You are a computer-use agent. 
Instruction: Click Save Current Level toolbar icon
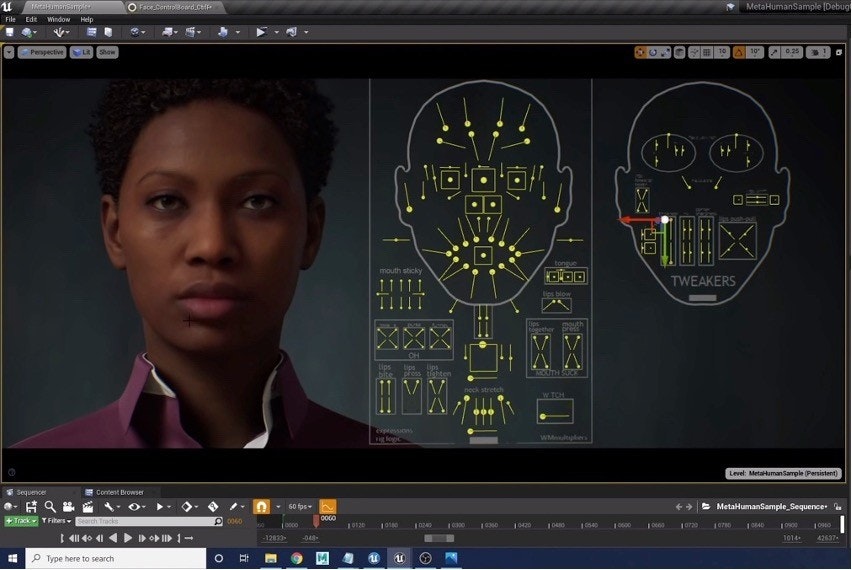pyautogui.click(x=9, y=32)
